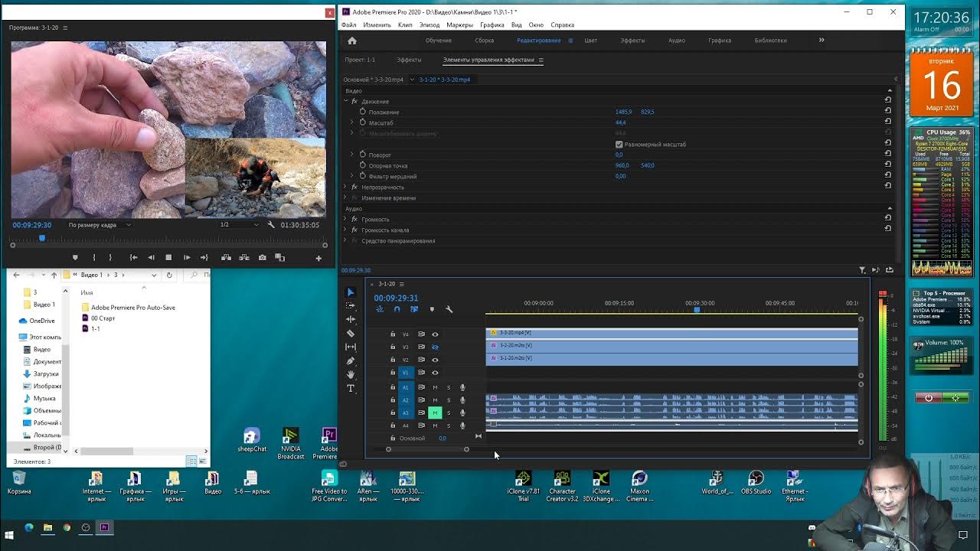The image size is (980, 551).
Task: Open the Эффекты panel tab beside Проект
Action: pos(409,60)
